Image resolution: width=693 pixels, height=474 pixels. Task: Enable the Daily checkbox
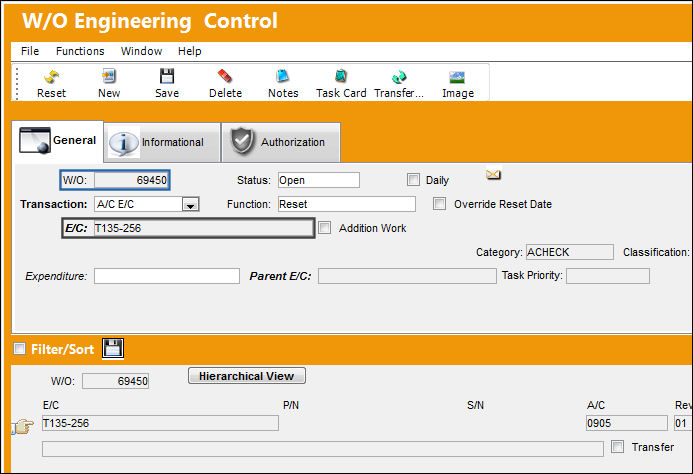pyautogui.click(x=413, y=180)
